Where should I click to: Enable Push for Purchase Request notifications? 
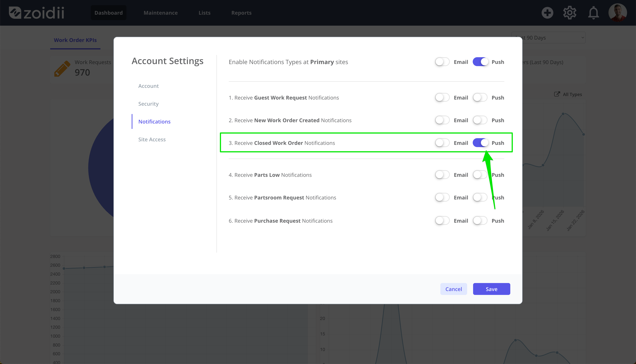[480, 221]
